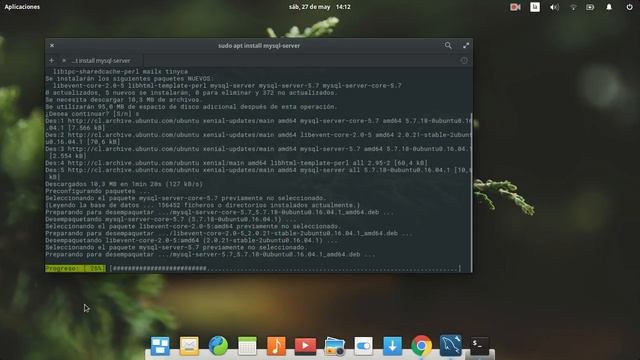This screenshot has height=360, width=640.
Task: Click the 'Se utilizarán 95,0 MB' disk space line
Action: pos(191,107)
